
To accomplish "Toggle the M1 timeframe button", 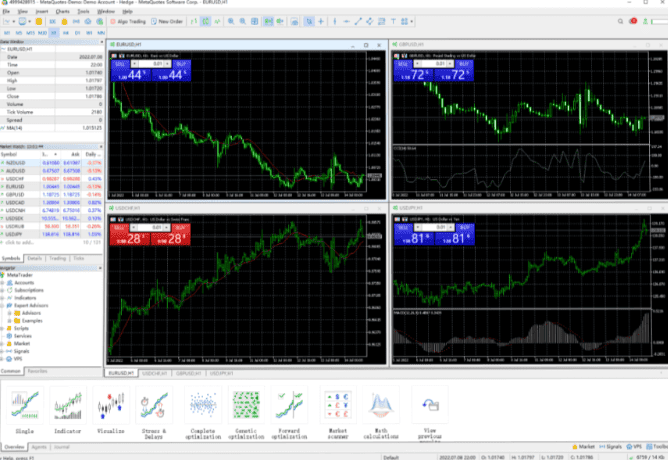I will [7, 33].
